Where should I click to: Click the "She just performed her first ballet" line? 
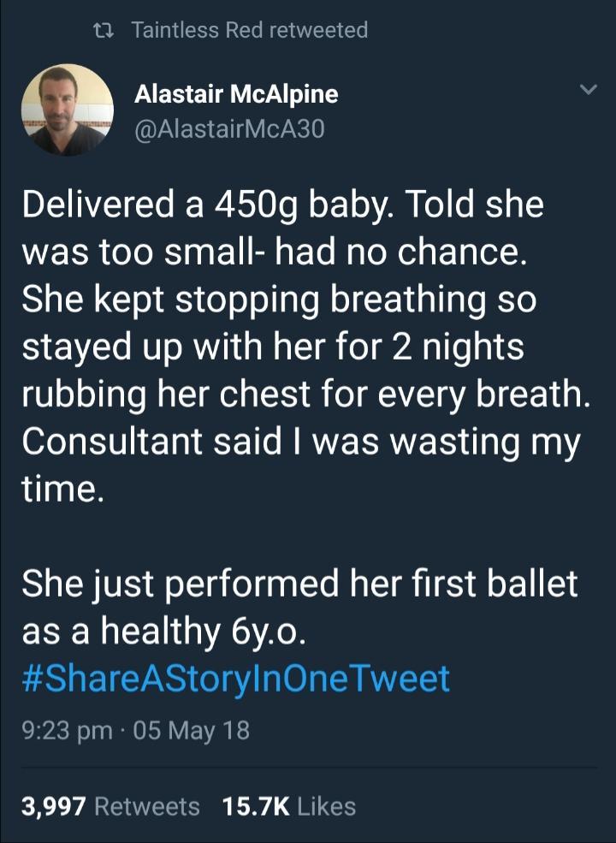299,585
